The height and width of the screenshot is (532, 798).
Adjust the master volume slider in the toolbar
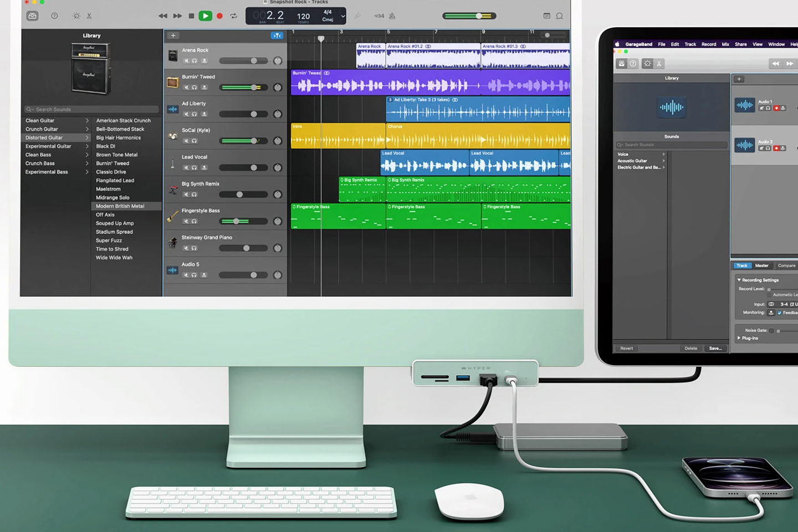click(x=479, y=16)
